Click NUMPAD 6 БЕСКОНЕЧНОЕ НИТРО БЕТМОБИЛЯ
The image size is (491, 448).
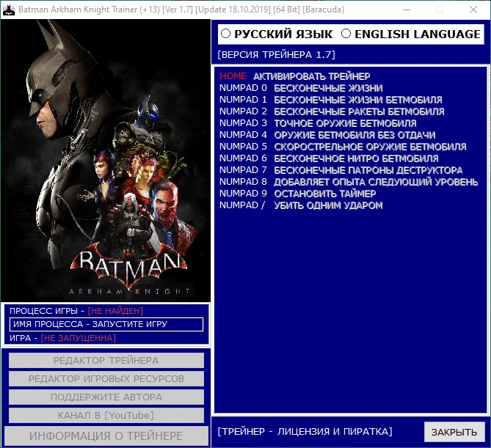pyautogui.click(x=329, y=158)
